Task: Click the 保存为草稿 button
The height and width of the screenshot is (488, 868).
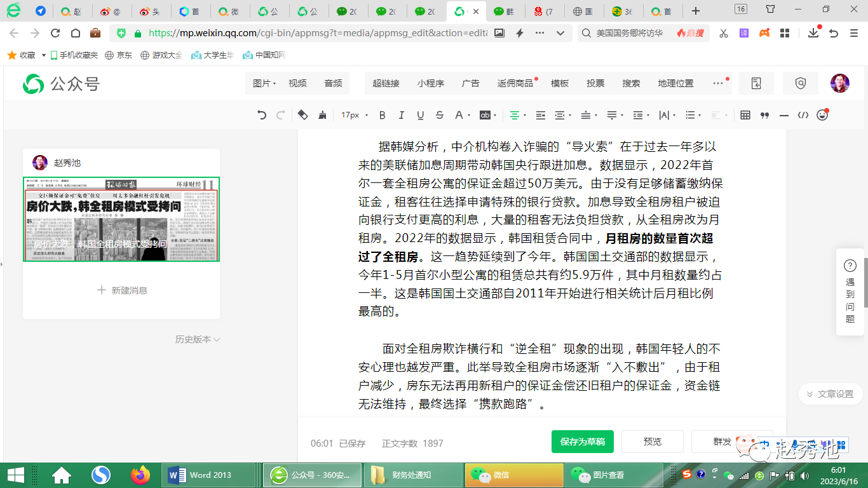Action: (582, 442)
